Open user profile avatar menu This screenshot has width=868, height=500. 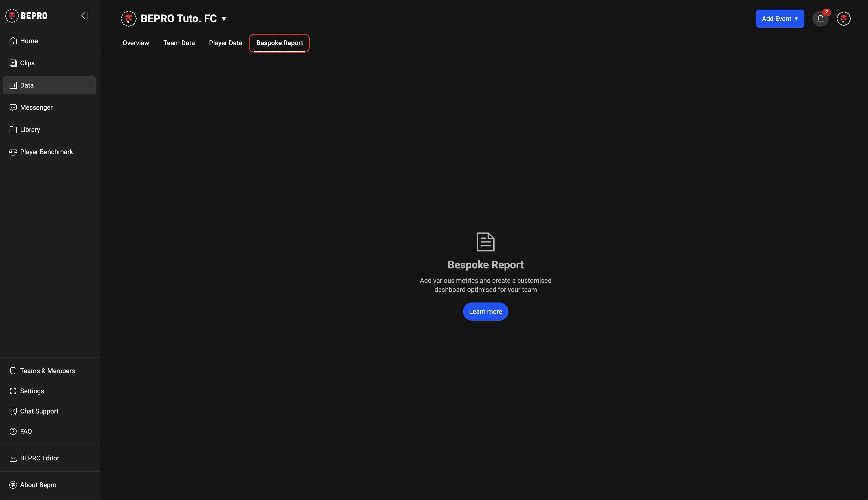[843, 19]
